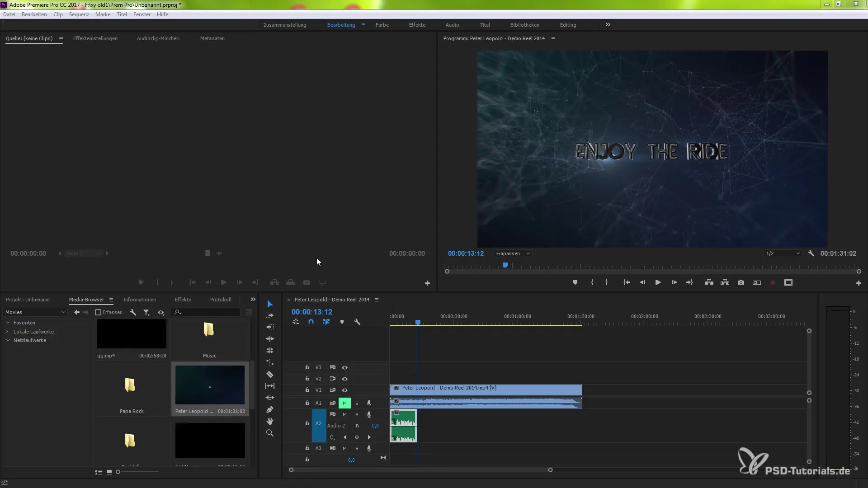Enable voice-over record on A3
The width and height of the screenshot is (868, 488).
pyautogui.click(x=369, y=448)
